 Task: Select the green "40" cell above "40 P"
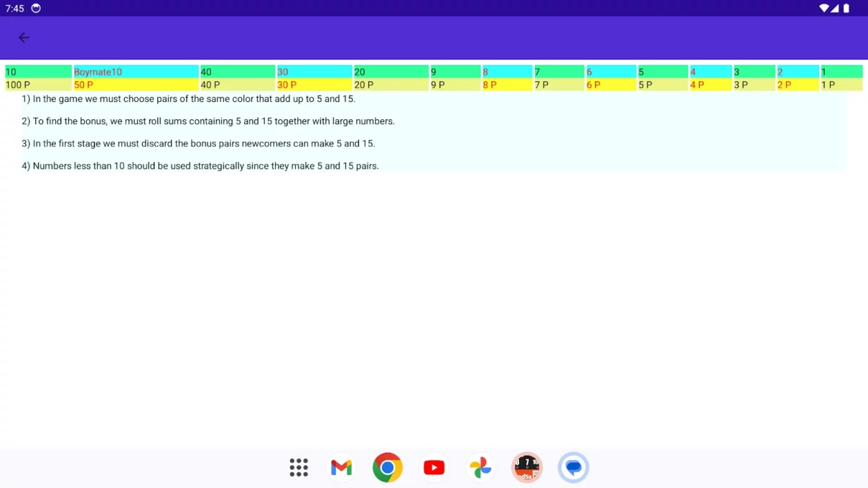[x=238, y=72]
